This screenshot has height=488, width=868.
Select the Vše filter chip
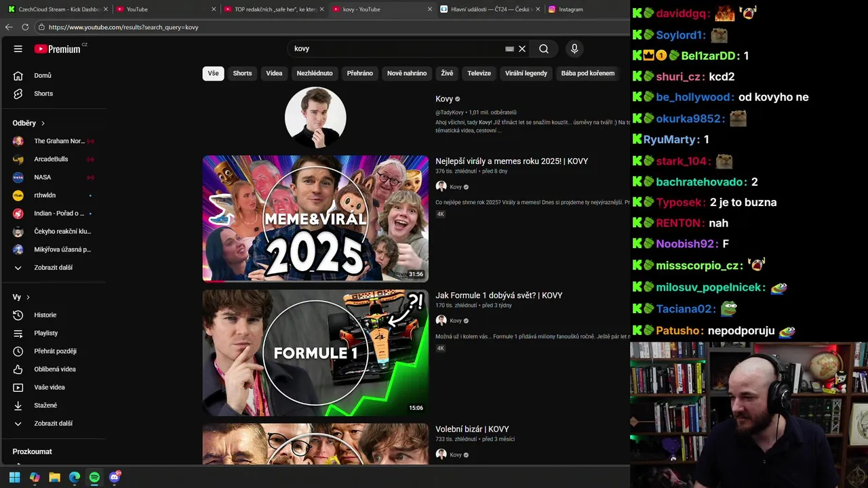tap(213, 73)
